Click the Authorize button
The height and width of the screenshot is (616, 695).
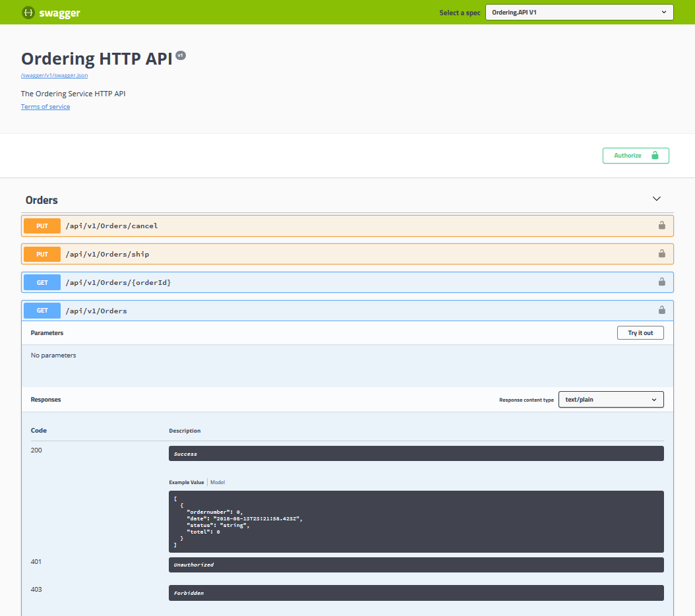635,155
